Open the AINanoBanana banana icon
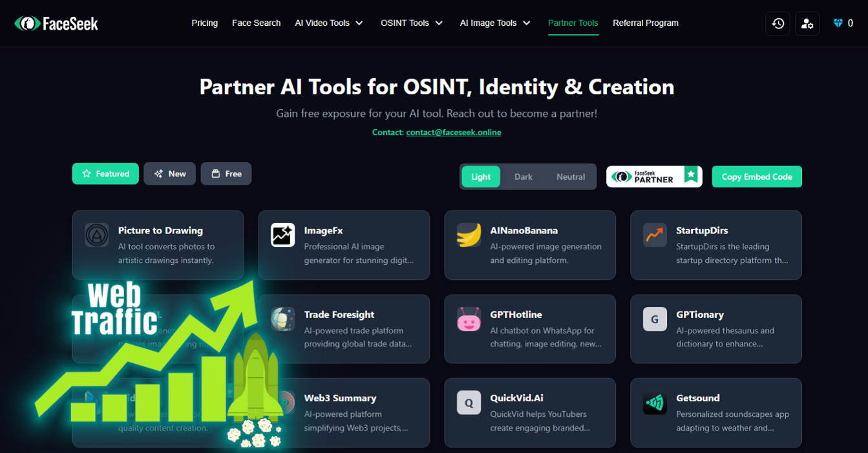 [469, 235]
